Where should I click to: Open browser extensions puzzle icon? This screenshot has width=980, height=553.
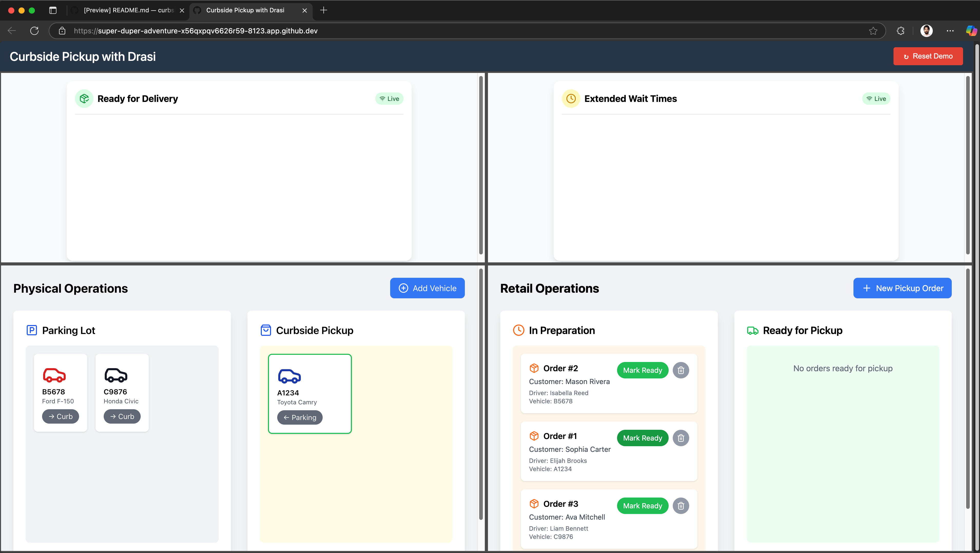(x=900, y=31)
